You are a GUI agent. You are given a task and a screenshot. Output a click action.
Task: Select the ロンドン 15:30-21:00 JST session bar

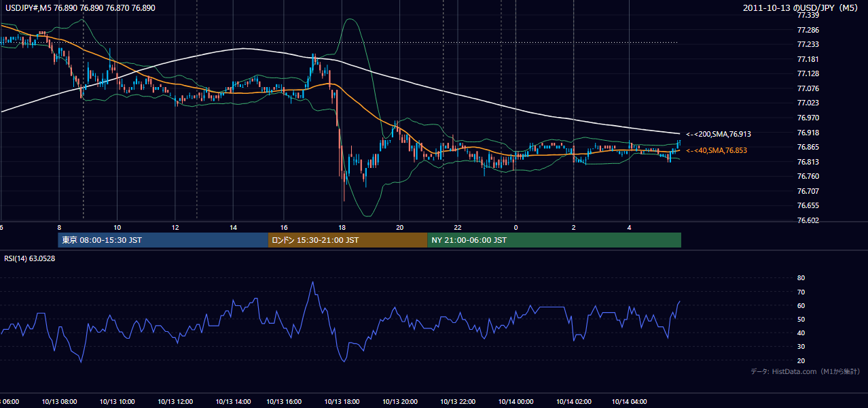coord(348,240)
